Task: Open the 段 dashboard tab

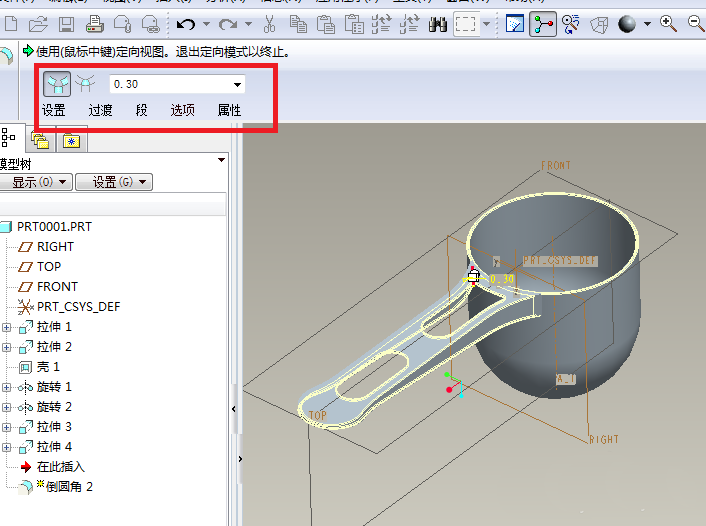Action: click(x=141, y=110)
